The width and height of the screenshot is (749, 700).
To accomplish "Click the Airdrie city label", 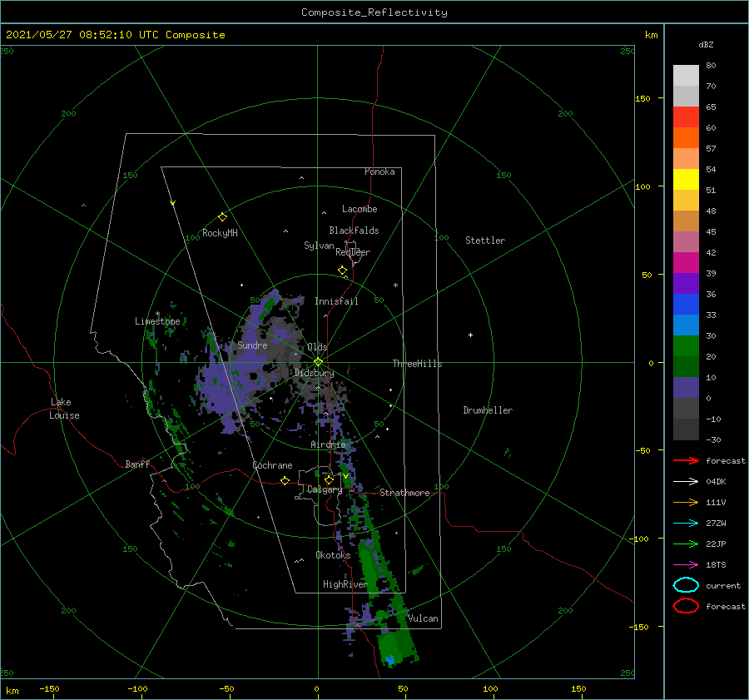I will 328,444.
